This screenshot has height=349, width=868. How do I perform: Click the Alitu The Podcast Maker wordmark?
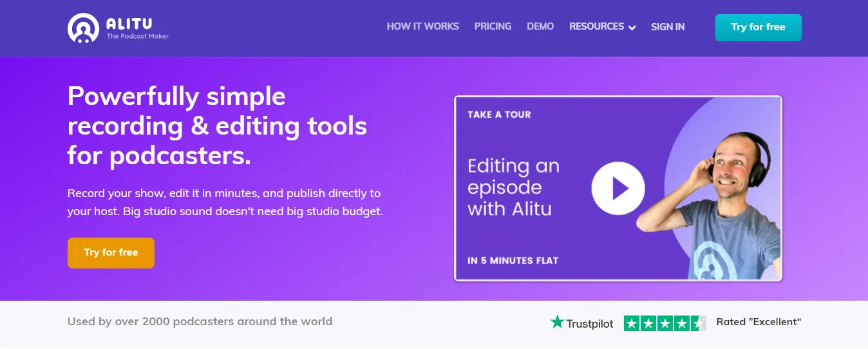pyautogui.click(x=137, y=28)
